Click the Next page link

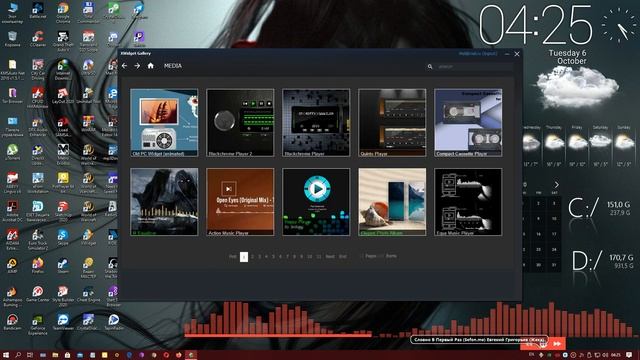point(330,257)
